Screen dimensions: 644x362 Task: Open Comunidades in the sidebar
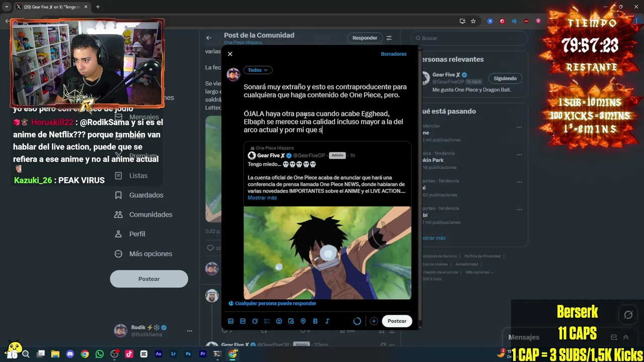[144, 215]
